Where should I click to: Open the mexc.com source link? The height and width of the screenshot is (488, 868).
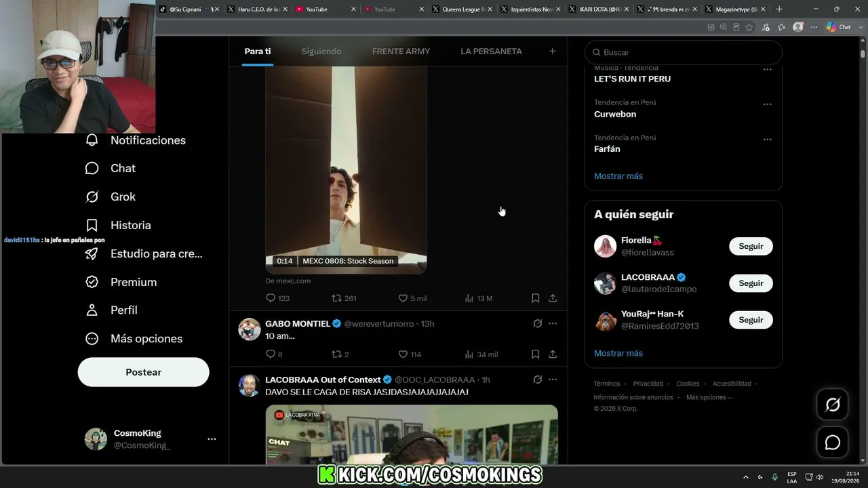(x=288, y=281)
